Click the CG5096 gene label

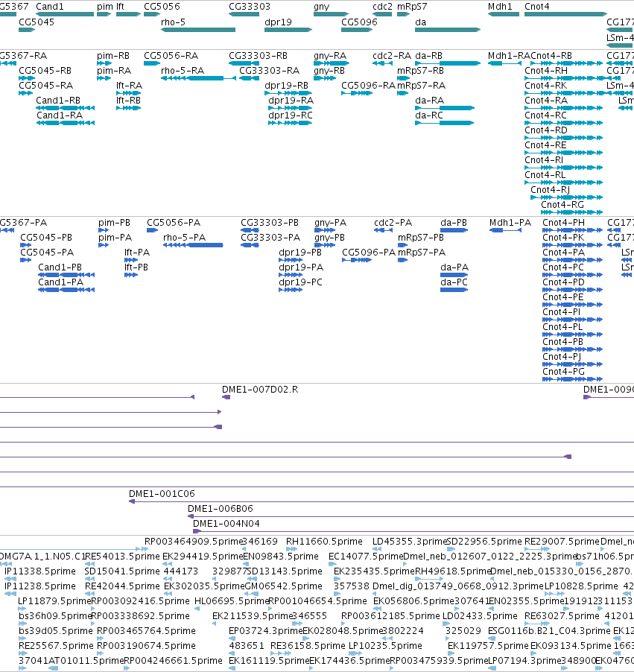coord(359,22)
